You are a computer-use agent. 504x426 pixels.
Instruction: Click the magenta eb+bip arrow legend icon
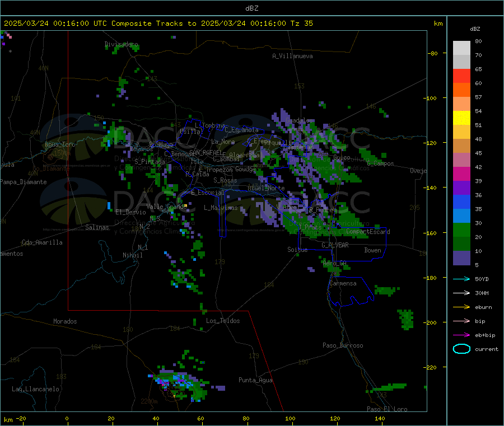(x=461, y=335)
